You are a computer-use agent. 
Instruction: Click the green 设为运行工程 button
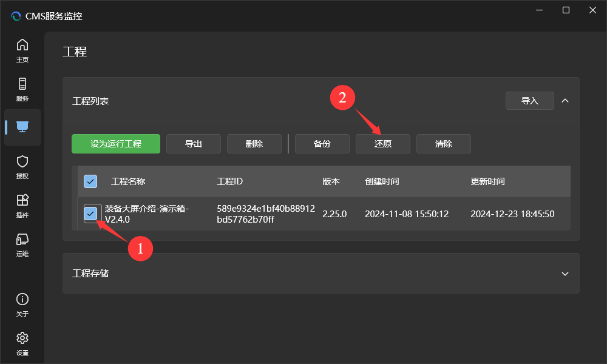click(116, 144)
